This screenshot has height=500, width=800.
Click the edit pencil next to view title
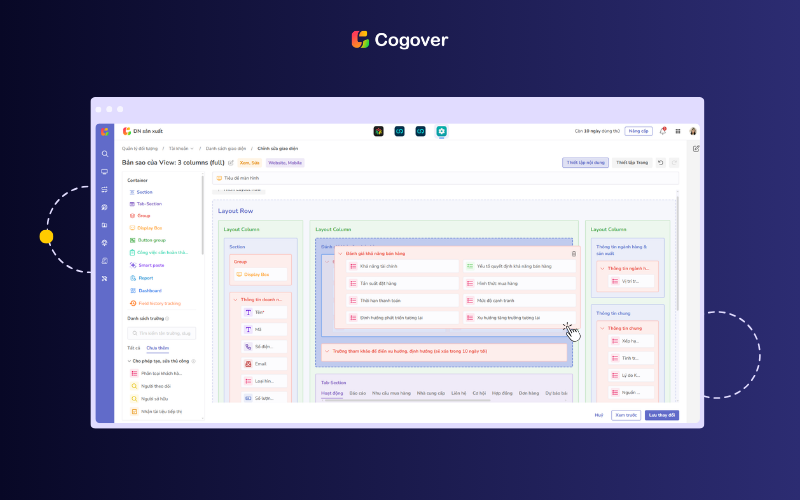(x=231, y=162)
